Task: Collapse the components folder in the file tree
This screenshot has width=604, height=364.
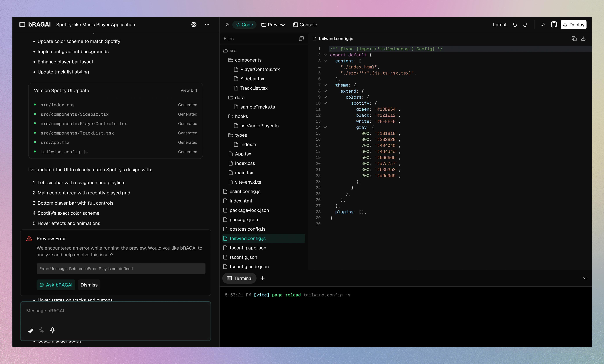Action: coord(248,60)
